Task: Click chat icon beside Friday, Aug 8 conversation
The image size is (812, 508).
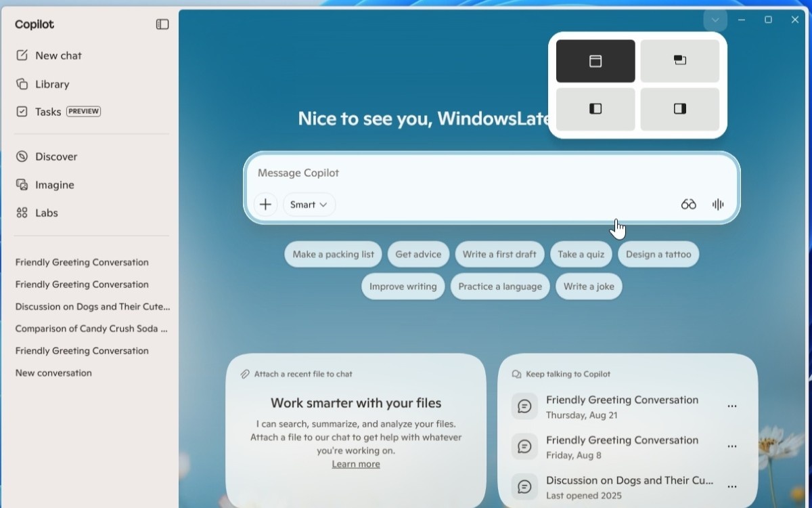Action: click(524, 446)
